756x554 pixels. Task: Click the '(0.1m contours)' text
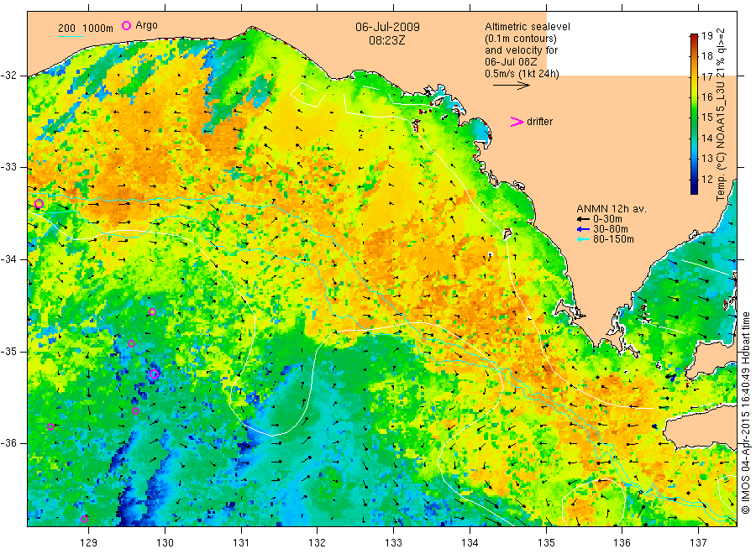tap(521, 39)
